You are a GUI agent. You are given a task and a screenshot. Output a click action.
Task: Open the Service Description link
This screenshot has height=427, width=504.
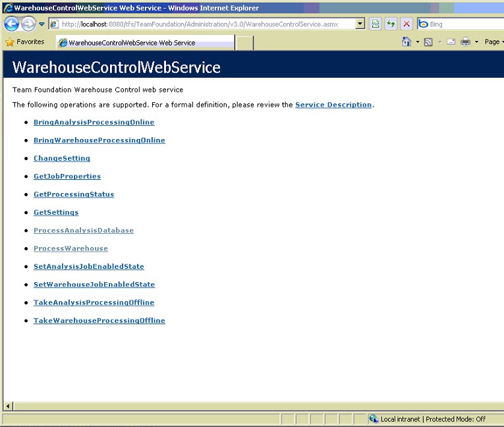pyautogui.click(x=333, y=105)
